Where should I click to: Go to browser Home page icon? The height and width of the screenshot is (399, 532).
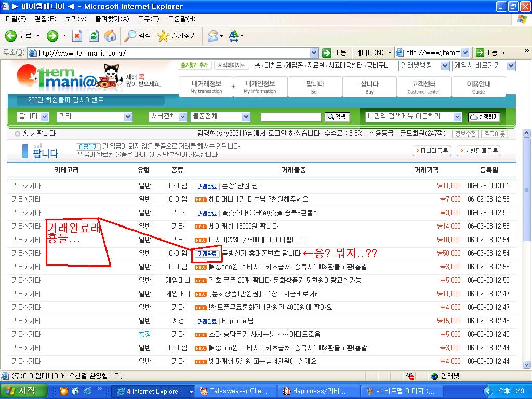110,36
